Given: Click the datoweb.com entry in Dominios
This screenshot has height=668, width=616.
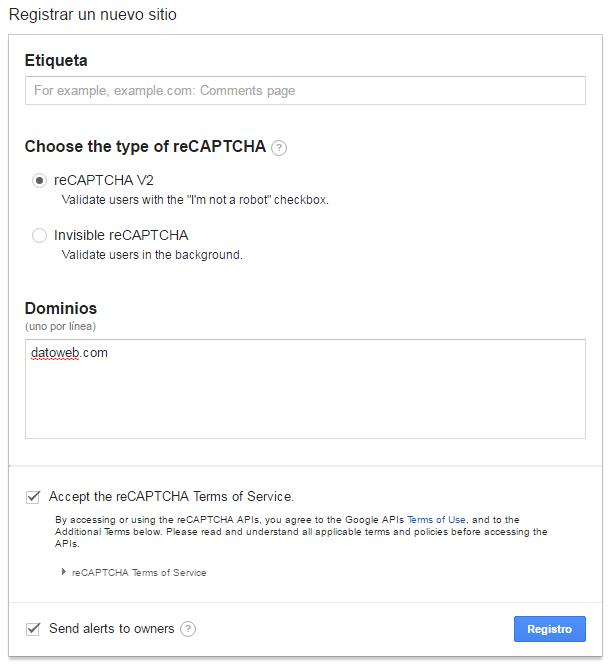Looking at the screenshot, I should 69,353.
